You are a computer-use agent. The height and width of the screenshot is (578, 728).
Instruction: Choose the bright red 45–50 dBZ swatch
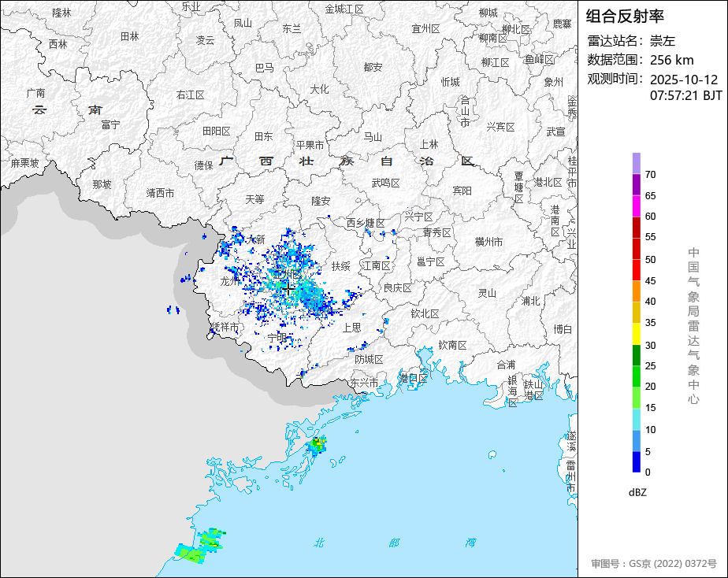(x=636, y=270)
